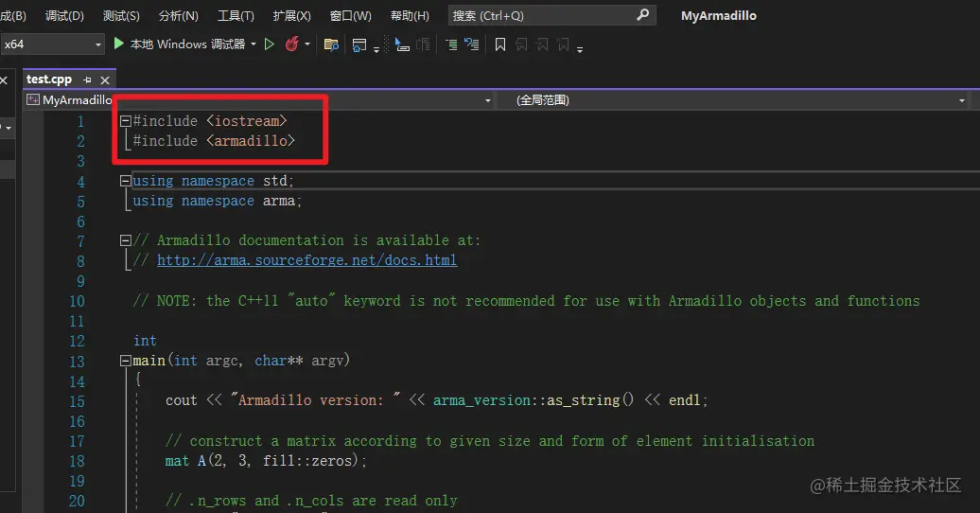Viewport: 980px width, 513px height.
Task: Go to next bookmark icon
Action: [x=543, y=44]
